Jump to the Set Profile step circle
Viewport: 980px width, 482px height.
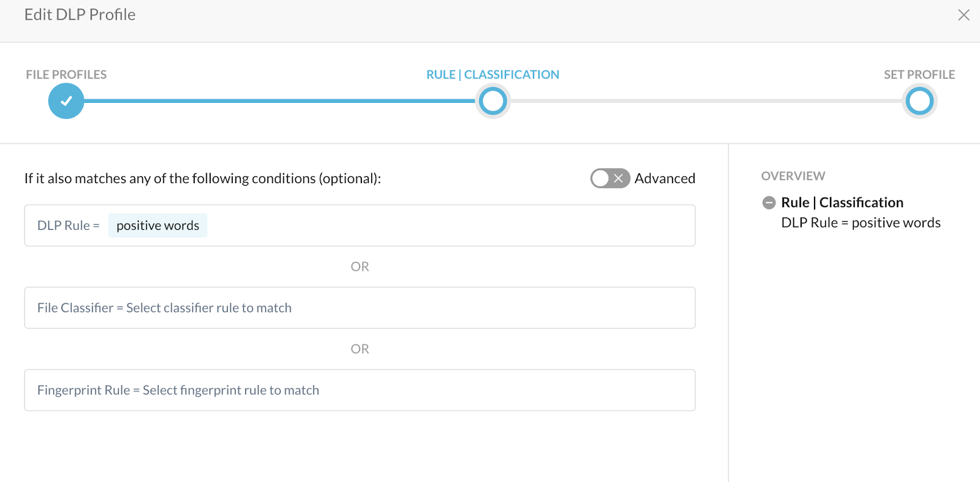click(919, 101)
